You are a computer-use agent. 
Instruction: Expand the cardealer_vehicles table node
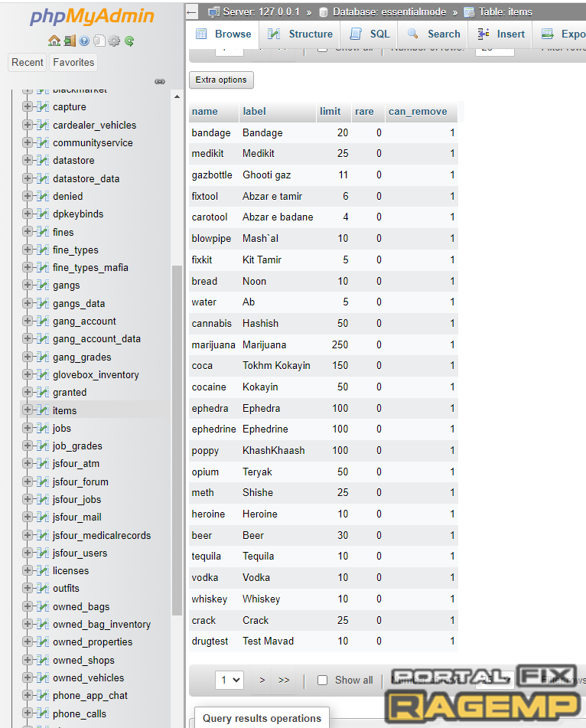[x=28, y=125]
